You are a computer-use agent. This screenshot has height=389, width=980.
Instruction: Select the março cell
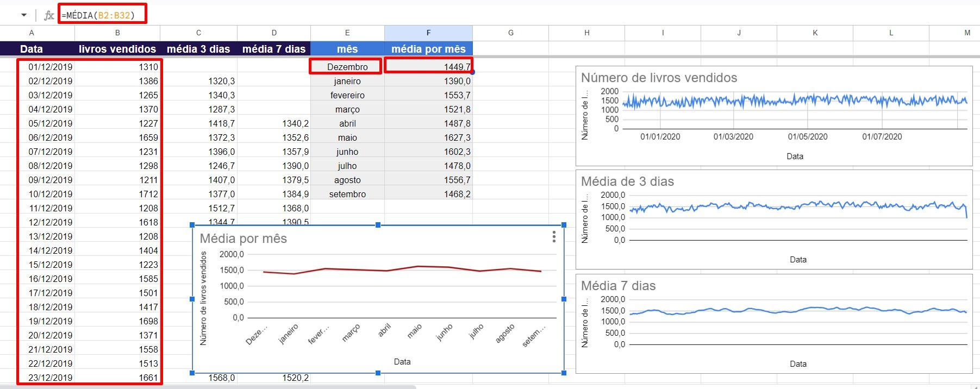(x=347, y=109)
